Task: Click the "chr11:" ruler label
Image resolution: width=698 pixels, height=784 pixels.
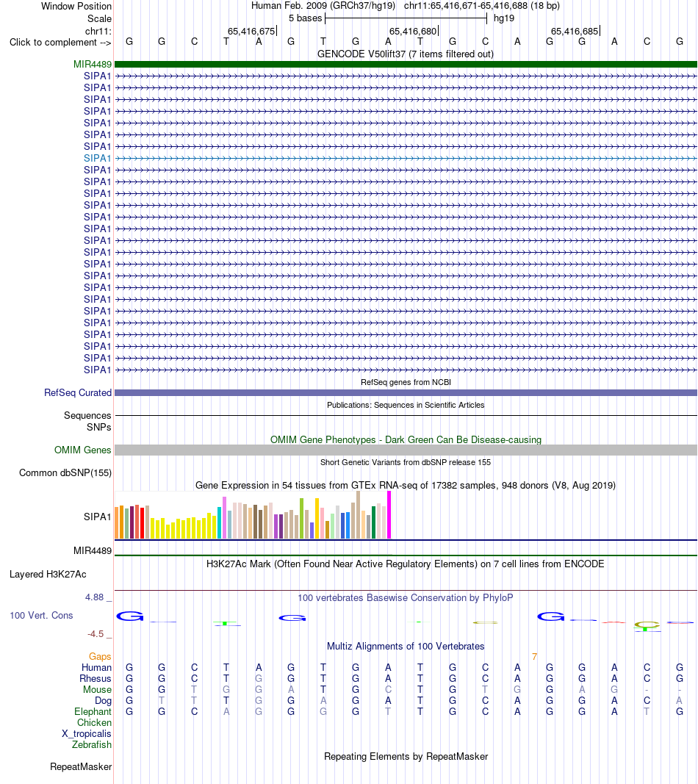Action: (98, 32)
